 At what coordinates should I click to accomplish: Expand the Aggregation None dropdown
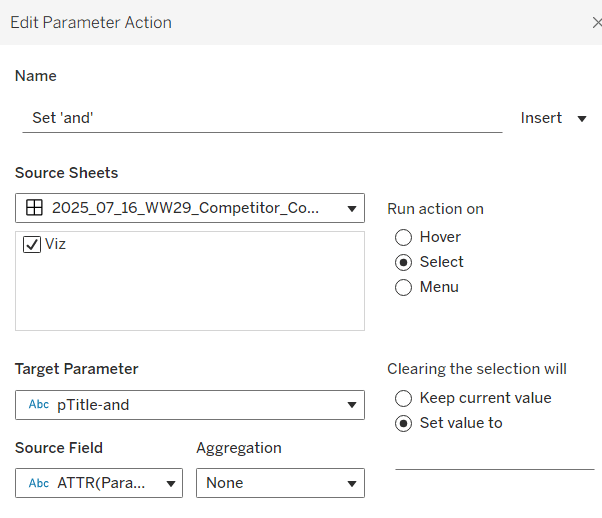351,483
